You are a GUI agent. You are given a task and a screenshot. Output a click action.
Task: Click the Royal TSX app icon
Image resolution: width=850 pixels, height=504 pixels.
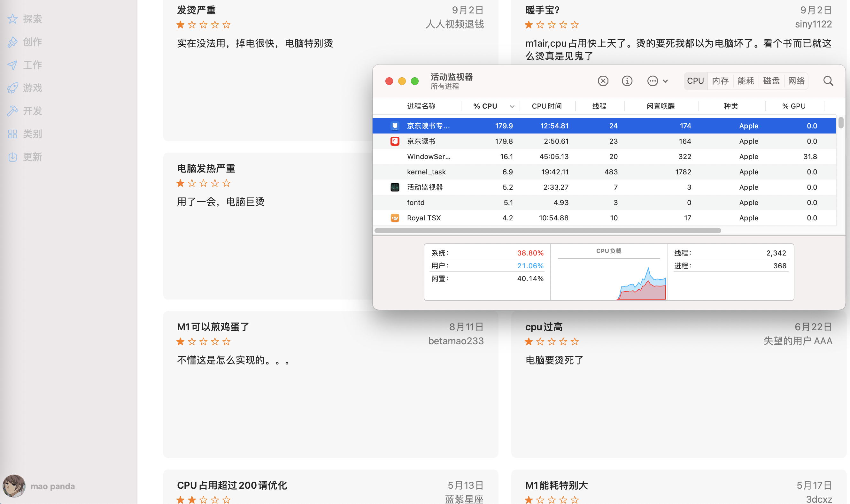(x=395, y=218)
